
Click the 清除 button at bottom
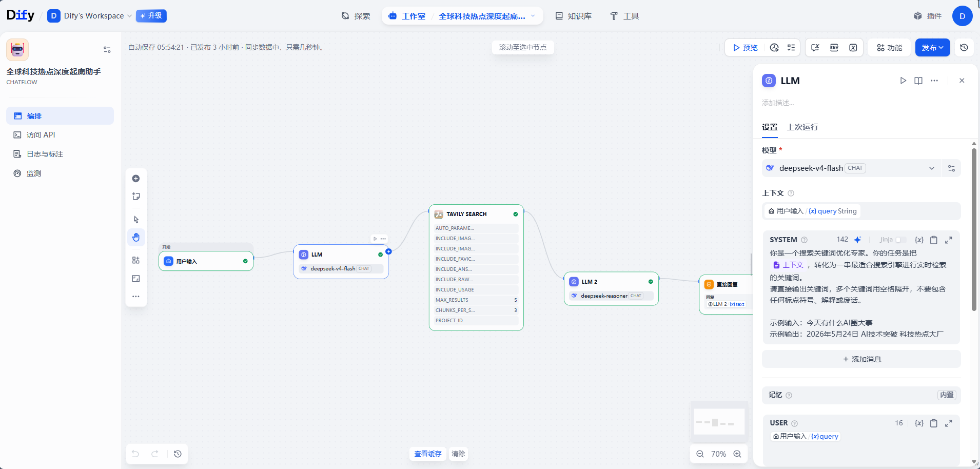click(x=458, y=454)
